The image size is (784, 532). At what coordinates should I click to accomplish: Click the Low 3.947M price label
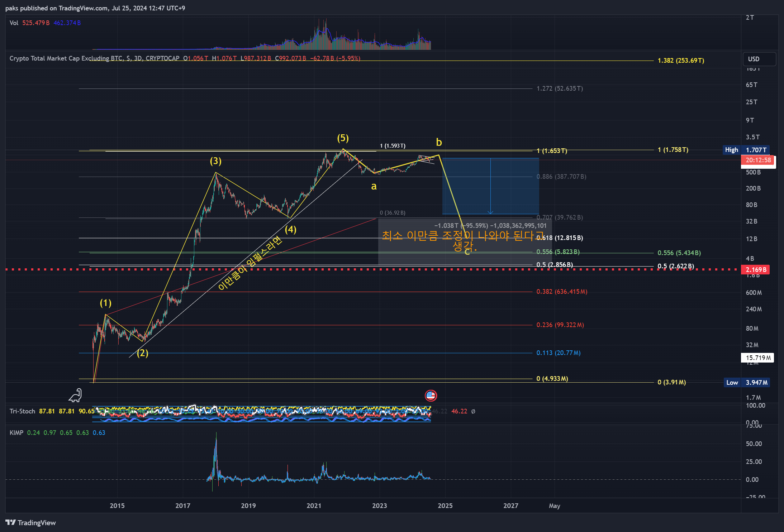(x=747, y=383)
